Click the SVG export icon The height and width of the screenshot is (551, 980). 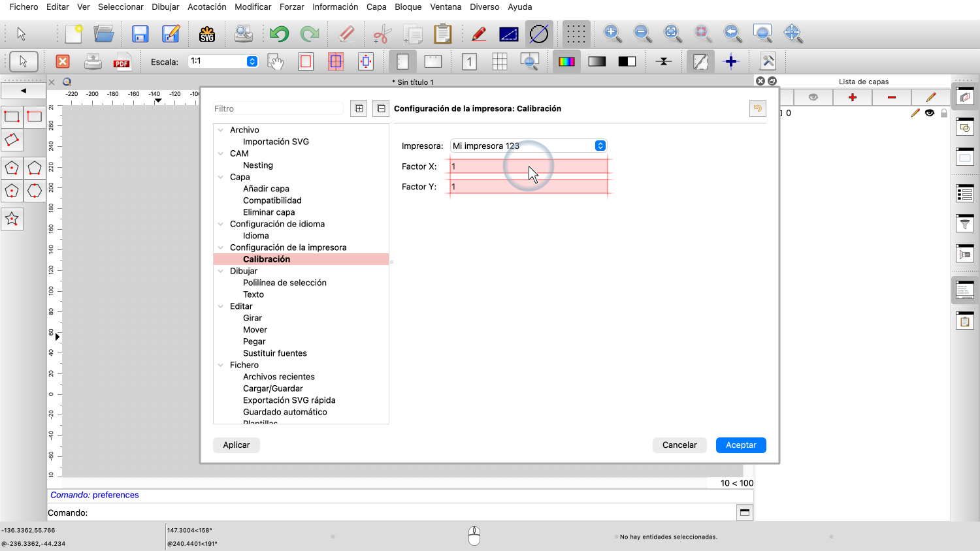click(207, 34)
